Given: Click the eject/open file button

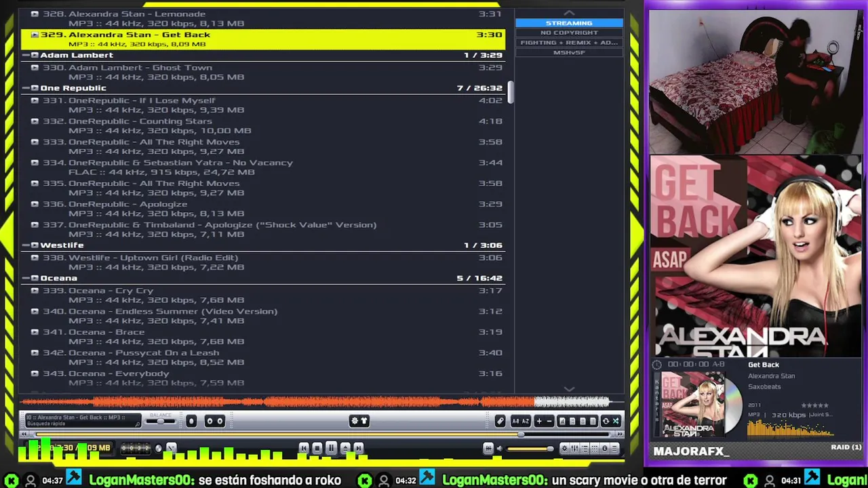Looking at the screenshot, I should (x=345, y=448).
